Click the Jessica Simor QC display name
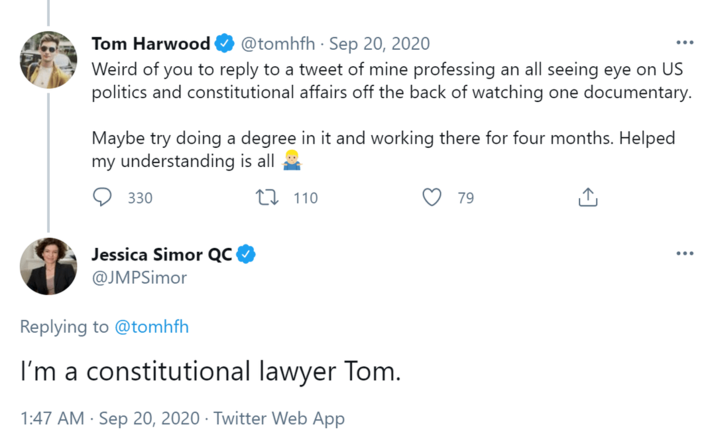 pyautogui.click(x=162, y=254)
